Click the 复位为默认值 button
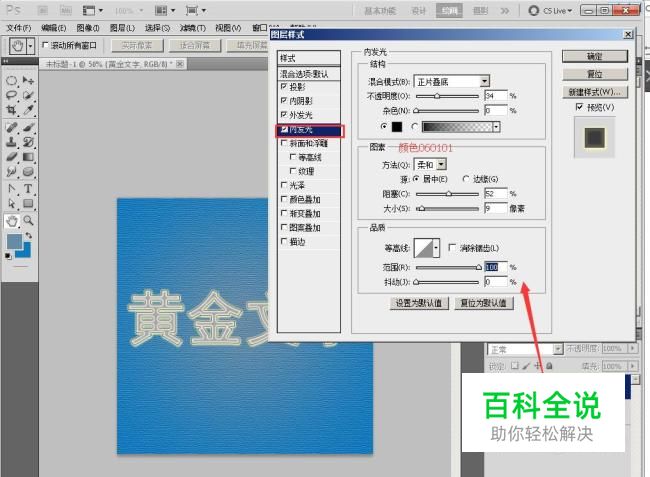 (x=483, y=303)
